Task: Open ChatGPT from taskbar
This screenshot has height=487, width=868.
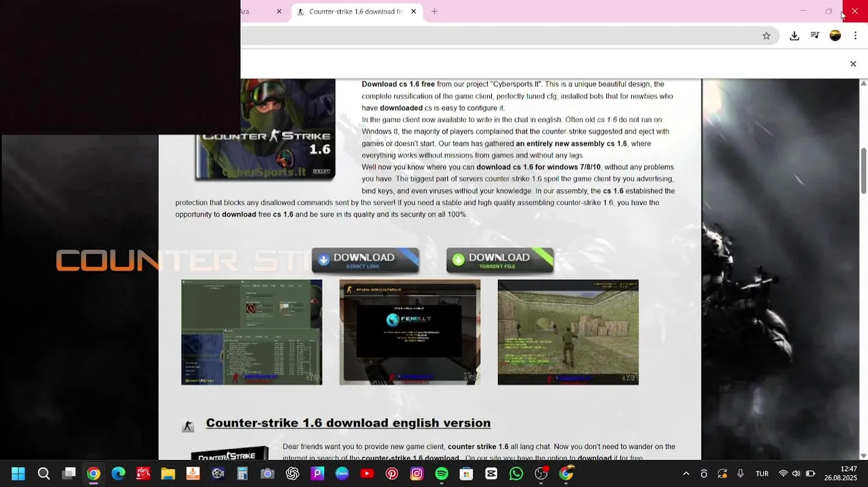Action: 292,474
